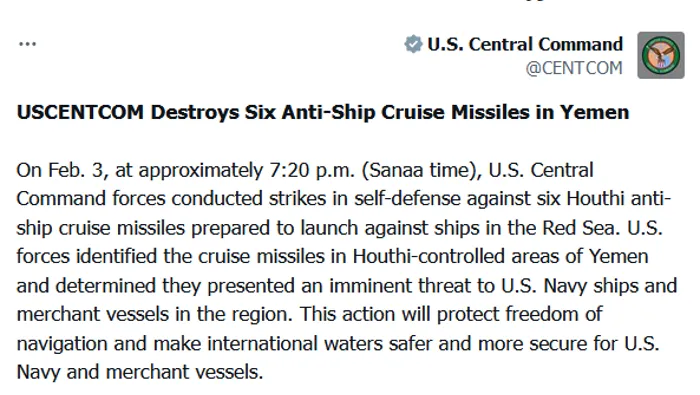Click the phrase Houthi-controlled areas of Yemen
Screen dimensions: 700x395
coord(500,257)
